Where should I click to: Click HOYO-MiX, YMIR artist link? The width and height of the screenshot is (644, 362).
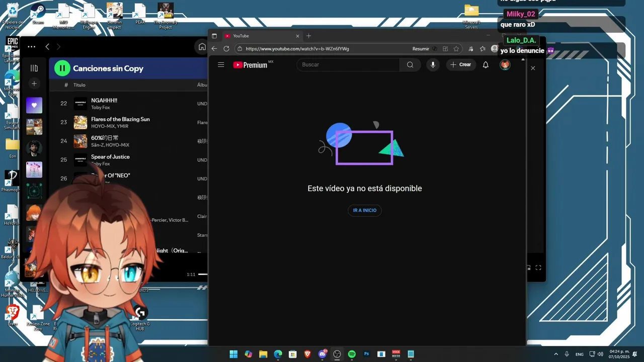pos(110,126)
